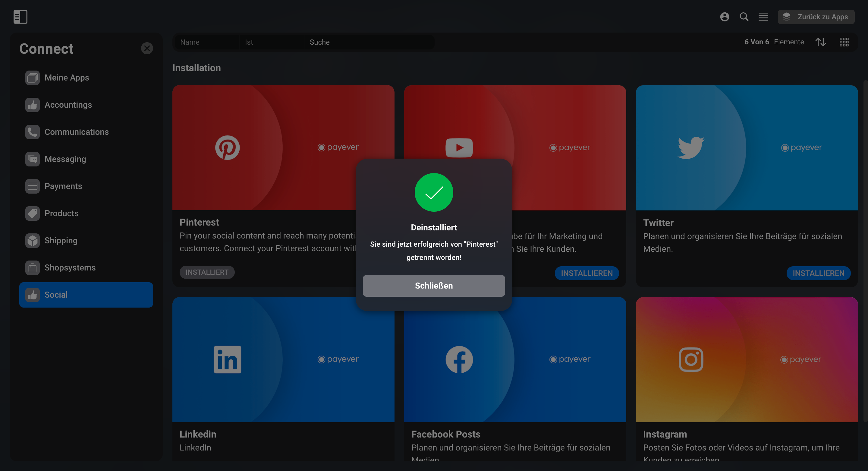Click the Social thumbs-up icon
Screen dimensions: 868x471
click(x=32, y=295)
